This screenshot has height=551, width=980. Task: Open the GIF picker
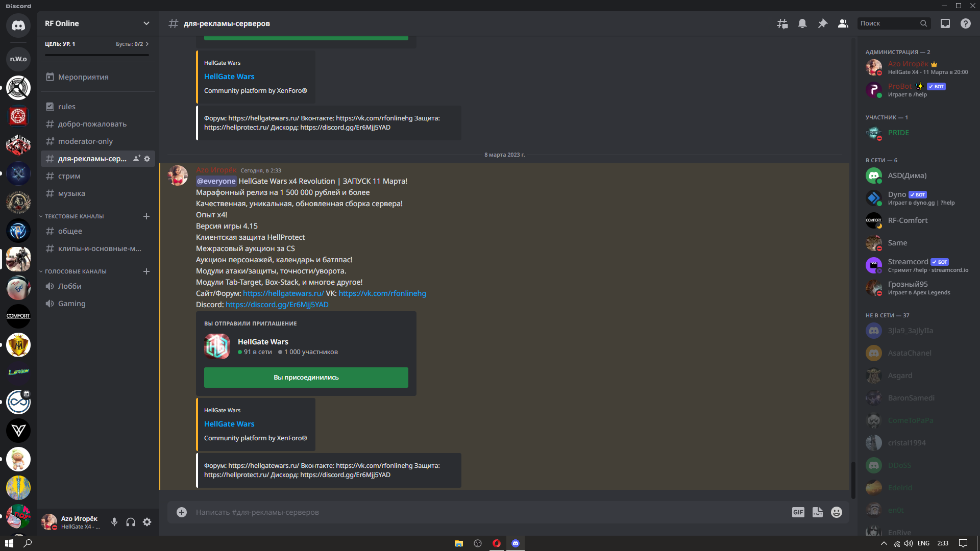click(x=798, y=512)
